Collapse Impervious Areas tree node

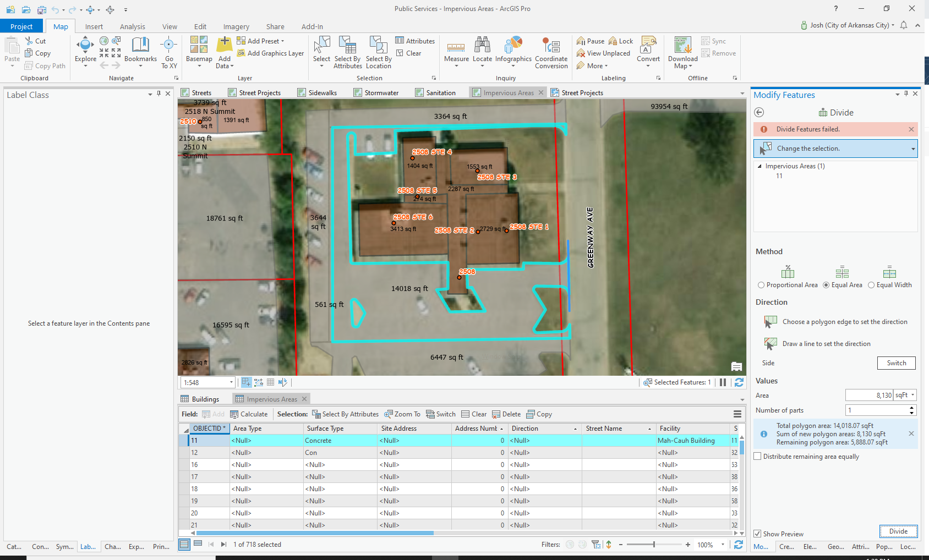coord(759,166)
